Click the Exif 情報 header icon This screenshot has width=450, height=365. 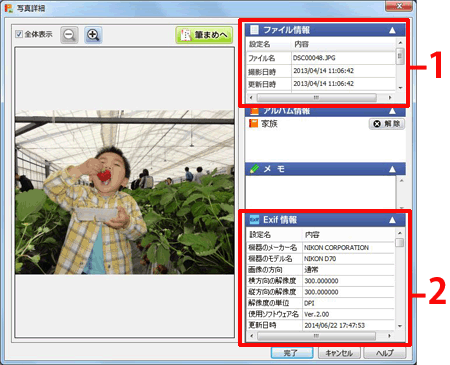254,220
